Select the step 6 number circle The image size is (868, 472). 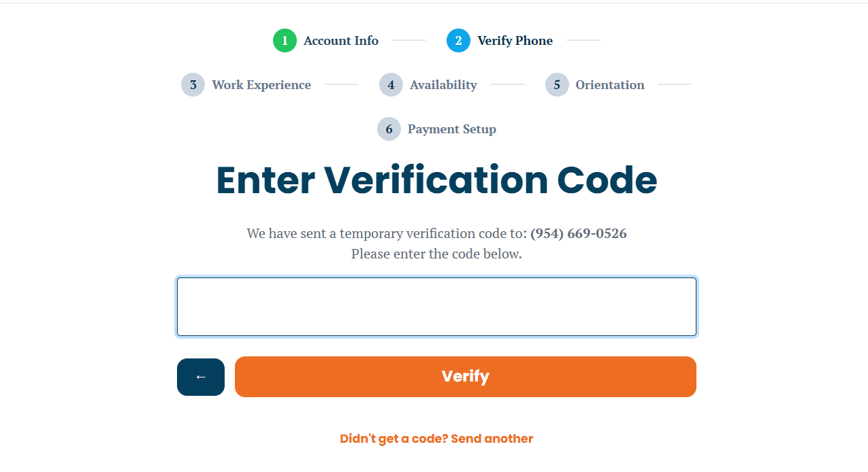389,129
